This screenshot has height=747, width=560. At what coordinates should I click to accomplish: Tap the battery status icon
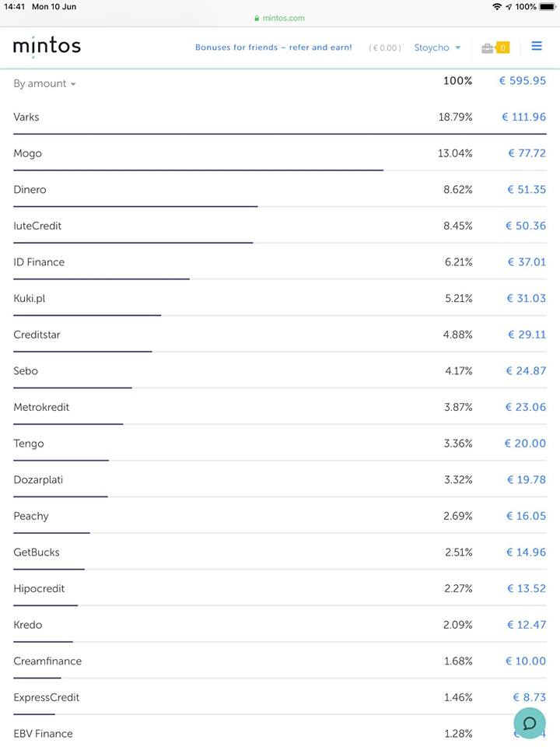pyautogui.click(x=548, y=6)
